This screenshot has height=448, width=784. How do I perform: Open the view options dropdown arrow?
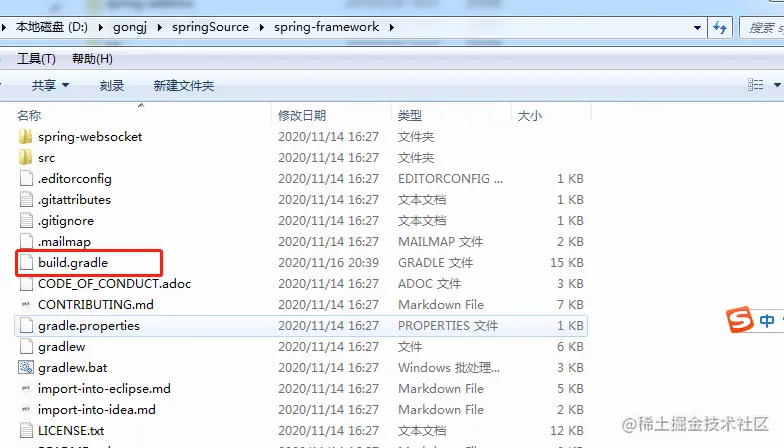tap(777, 85)
